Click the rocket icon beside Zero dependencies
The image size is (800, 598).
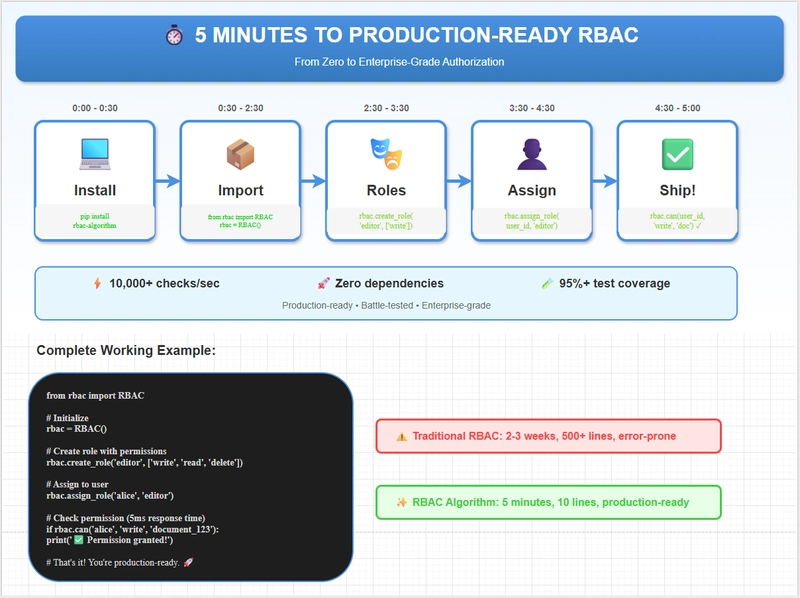323,284
